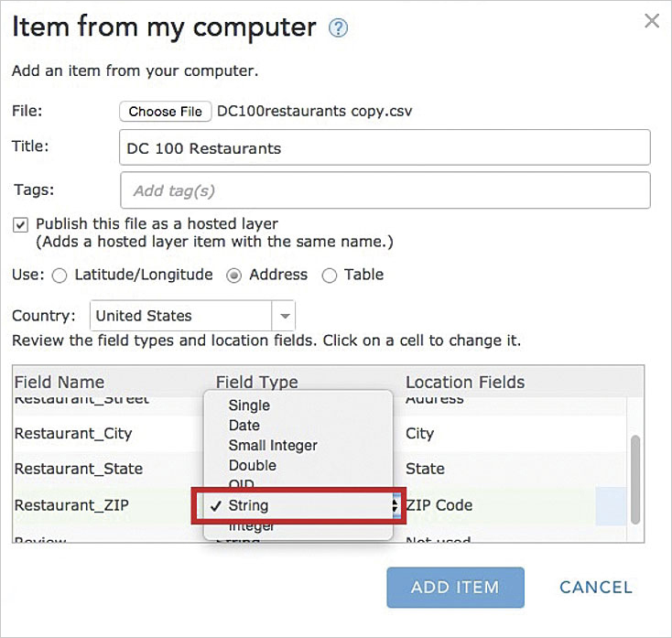Click the Choose File button
672x638 pixels.
pyautogui.click(x=165, y=112)
